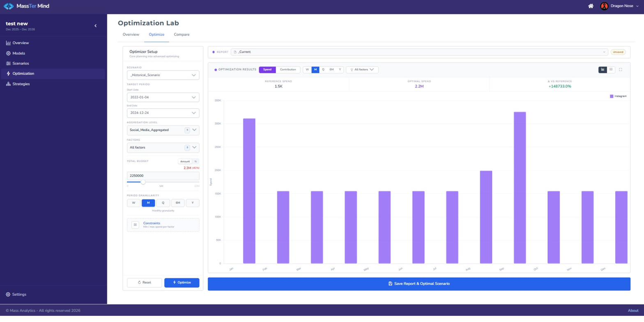This screenshot has width=644, height=322.
Task: Switch to the Overview tab
Action: pos(131,34)
